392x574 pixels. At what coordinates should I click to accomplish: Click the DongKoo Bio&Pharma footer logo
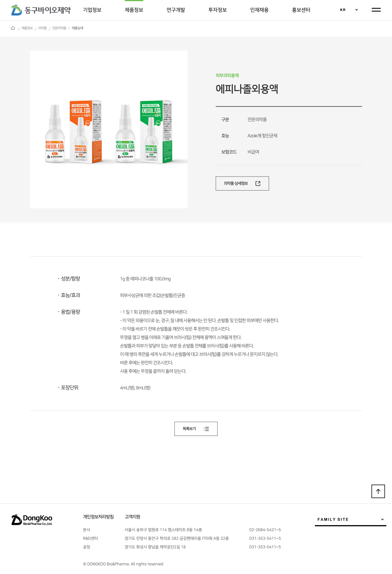pos(32,520)
